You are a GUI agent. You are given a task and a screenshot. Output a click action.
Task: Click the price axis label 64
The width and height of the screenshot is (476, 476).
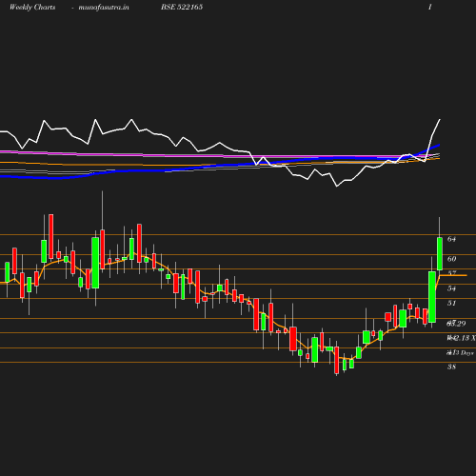pyautogui.click(x=451, y=239)
